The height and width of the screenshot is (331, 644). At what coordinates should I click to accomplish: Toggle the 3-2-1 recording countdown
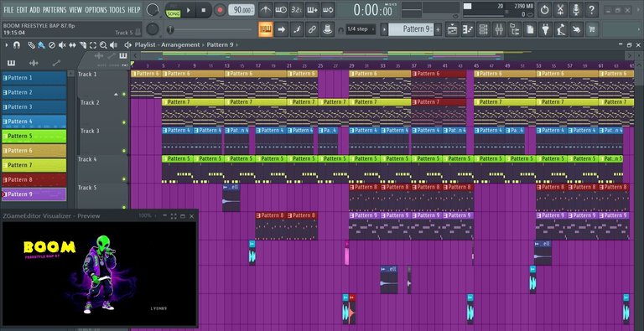[297, 10]
